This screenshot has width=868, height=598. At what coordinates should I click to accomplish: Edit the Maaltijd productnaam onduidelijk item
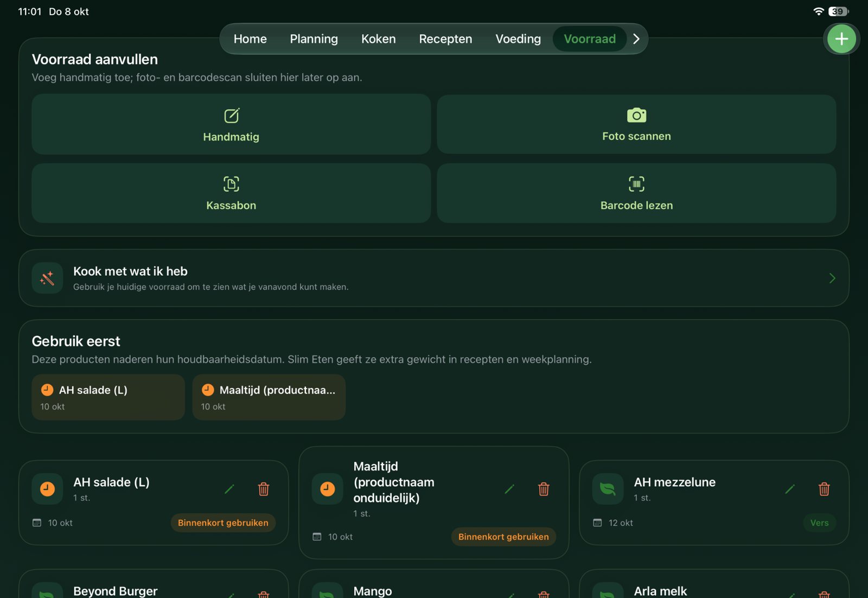(509, 489)
